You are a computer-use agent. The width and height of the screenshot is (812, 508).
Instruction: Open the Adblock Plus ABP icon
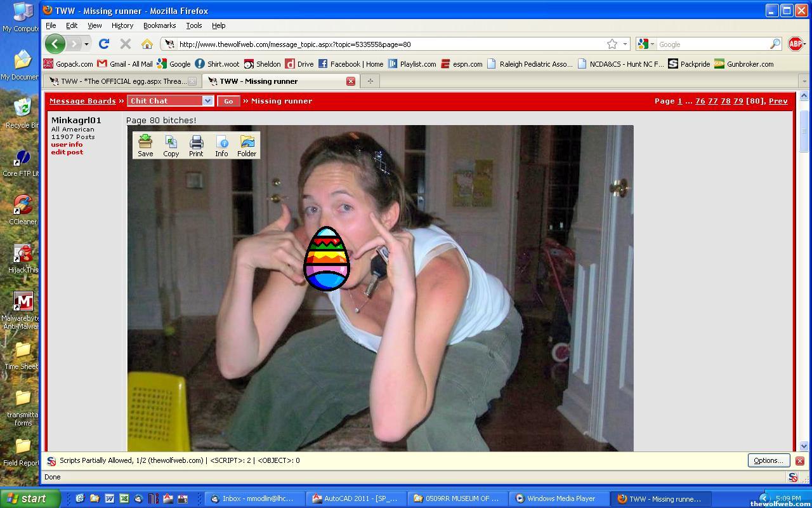point(794,44)
